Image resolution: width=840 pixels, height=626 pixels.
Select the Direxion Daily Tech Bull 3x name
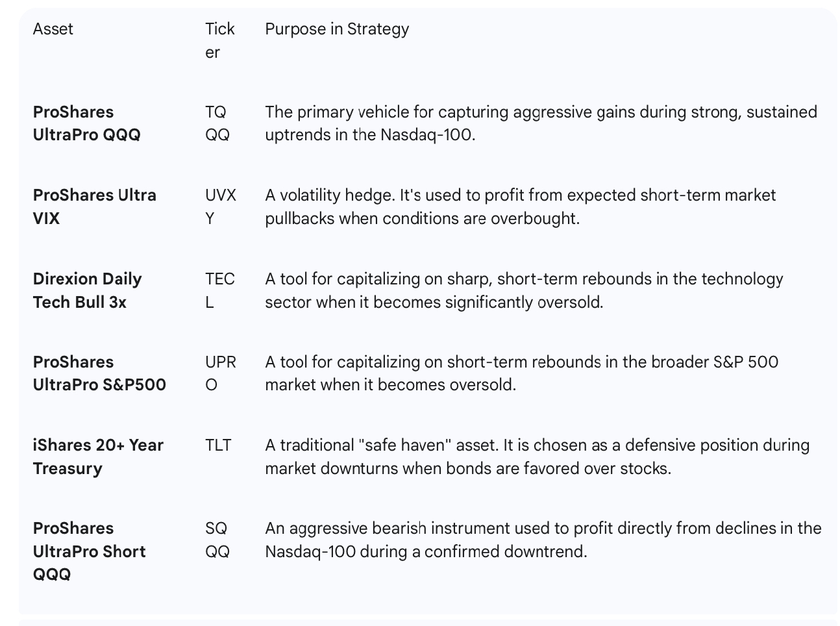(x=87, y=290)
